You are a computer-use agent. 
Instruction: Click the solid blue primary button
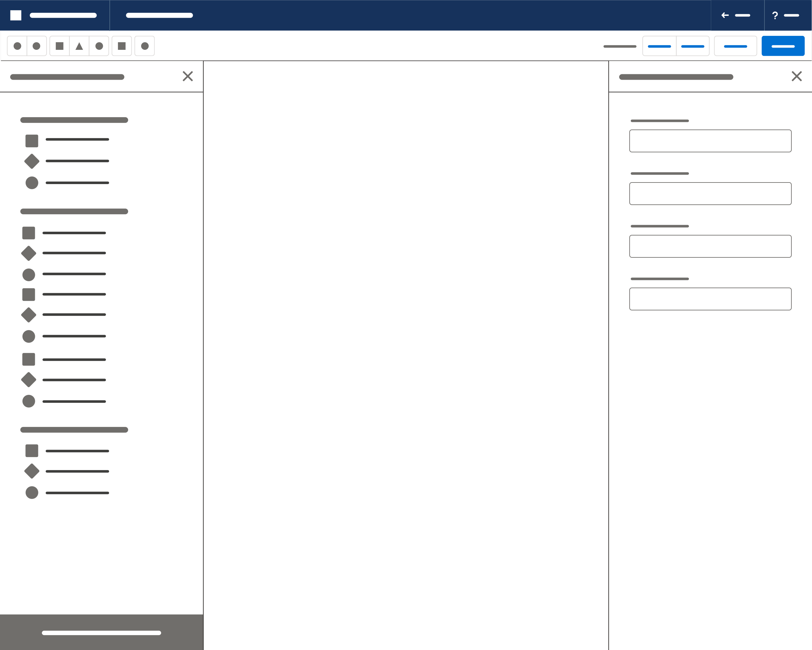tap(783, 46)
